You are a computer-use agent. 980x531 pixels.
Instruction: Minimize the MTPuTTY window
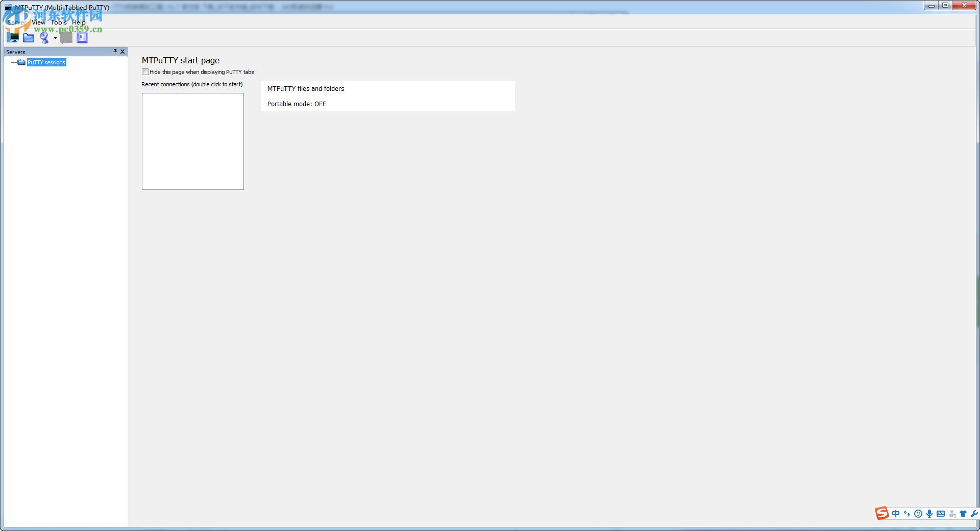click(x=932, y=6)
